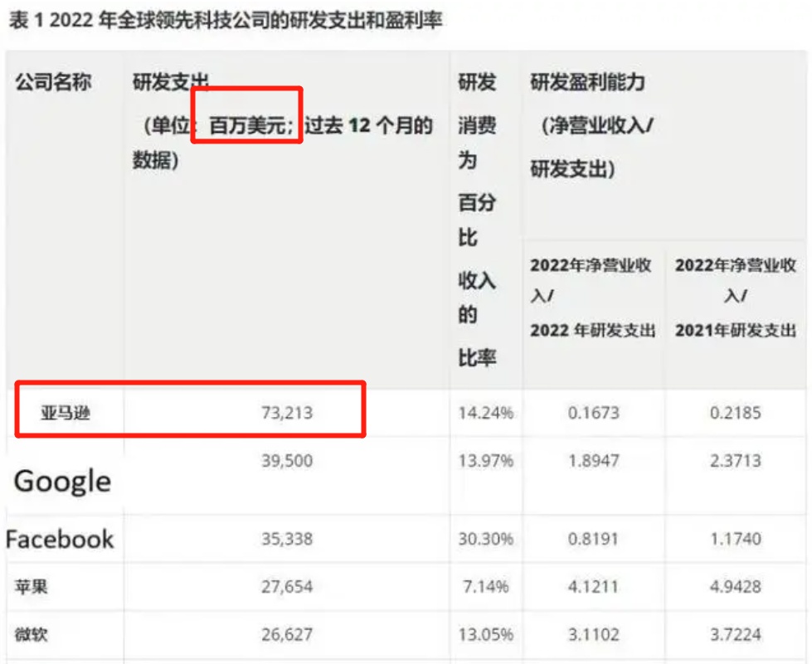
Task: Click the value 0.1673
Action: click(x=594, y=413)
